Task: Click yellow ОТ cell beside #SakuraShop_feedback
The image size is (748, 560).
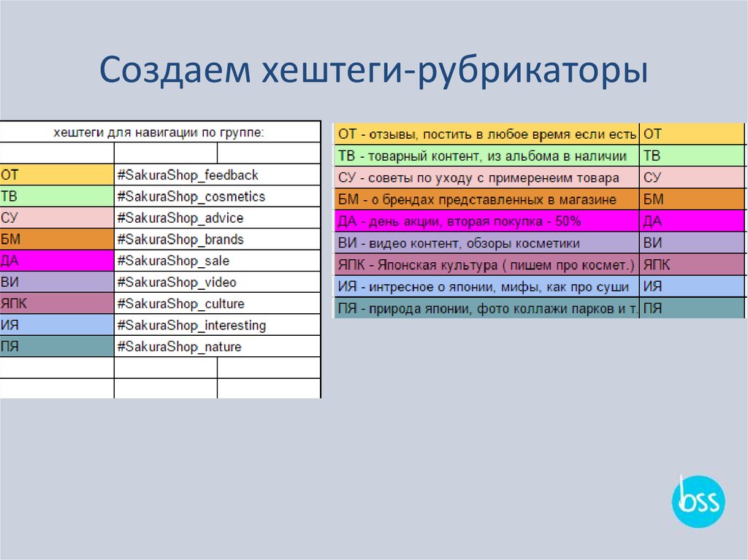Action: (57, 175)
